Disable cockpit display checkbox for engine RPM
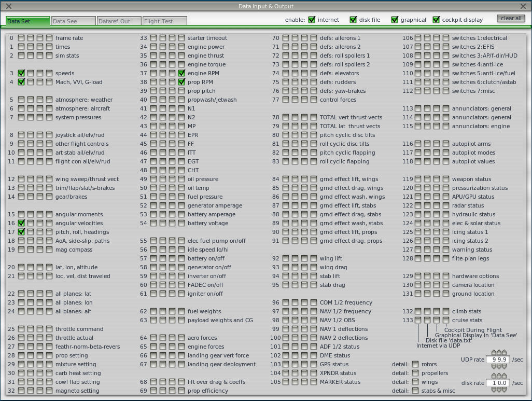The width and height of the screenshot is (532, 401). [181, 73]
